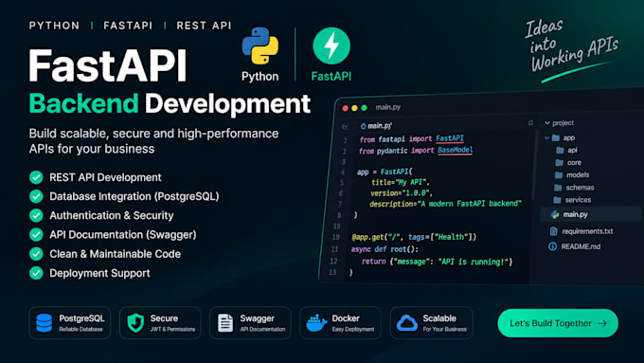Click the large FastAPI headline
The height and width of the screenshot is (363, 644).
(x=108, y=65)
